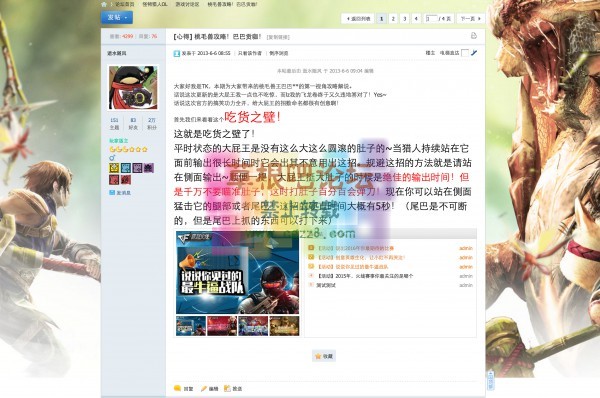
Task: Go to page 3 of the thread
Action: tap(405, 18)
